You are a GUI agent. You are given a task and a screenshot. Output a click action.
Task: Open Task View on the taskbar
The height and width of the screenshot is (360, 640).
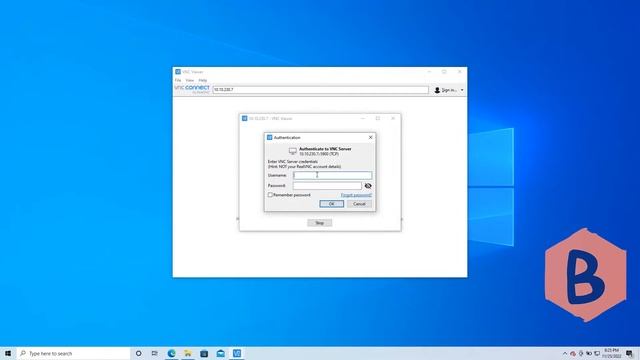point(155,353)
